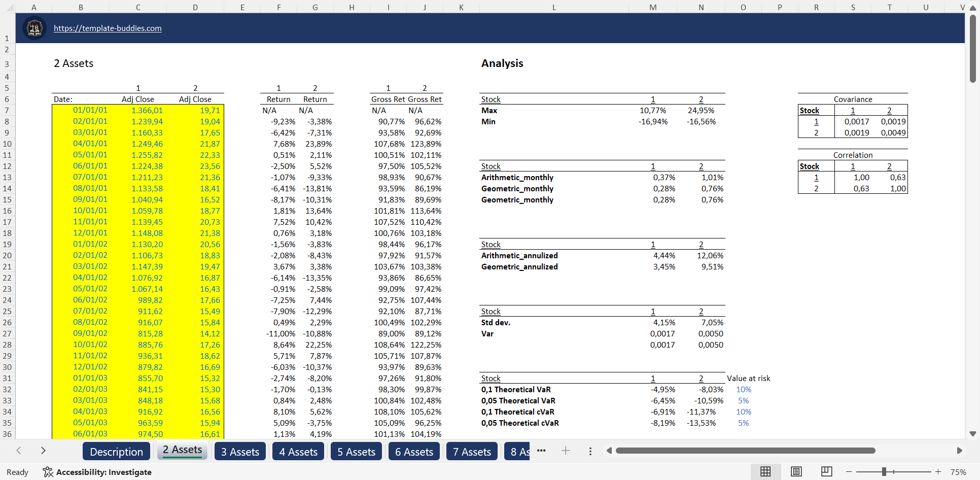Select the Std dev. label cell
The width and height of the screenshot is (980, 480).
496,322
